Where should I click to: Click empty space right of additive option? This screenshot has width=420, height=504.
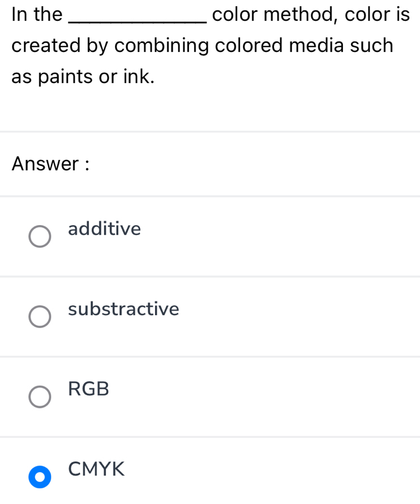[280, 236]
